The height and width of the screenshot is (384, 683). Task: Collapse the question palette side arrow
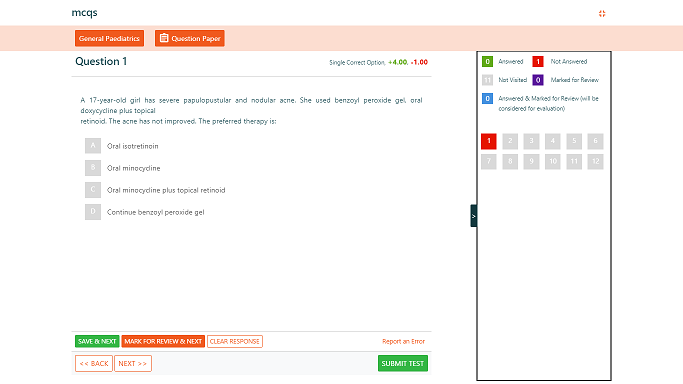[473, 216]
